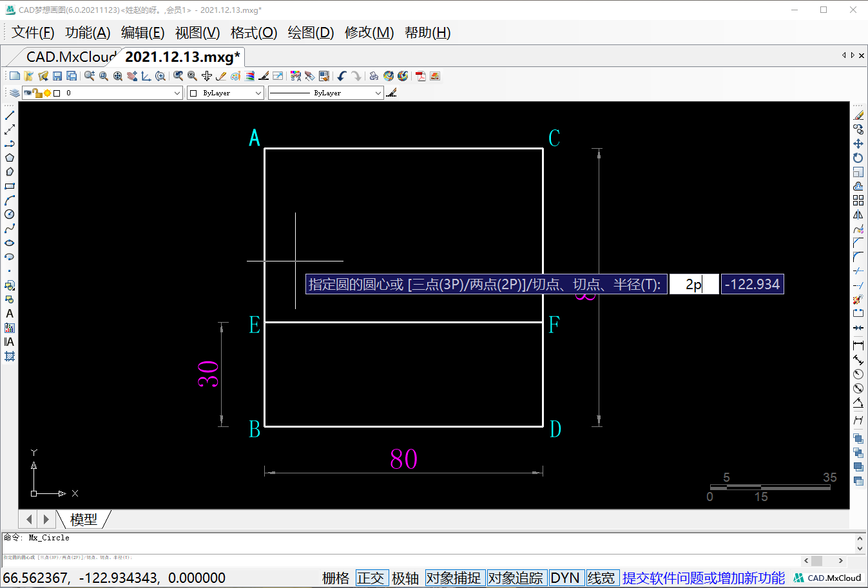Click the dynamic input field with 2p
The width and height of the screenshot is (868, 588).
click(694, 284)
